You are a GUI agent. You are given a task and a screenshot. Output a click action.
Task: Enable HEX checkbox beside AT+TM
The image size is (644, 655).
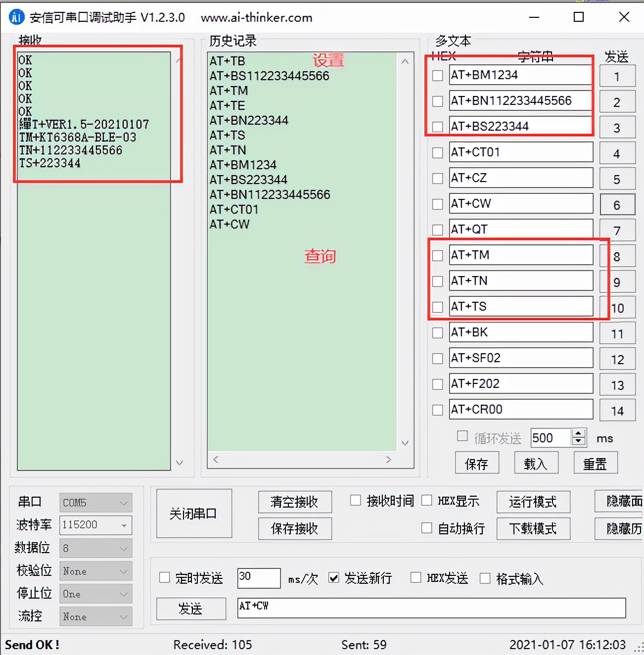437,255
